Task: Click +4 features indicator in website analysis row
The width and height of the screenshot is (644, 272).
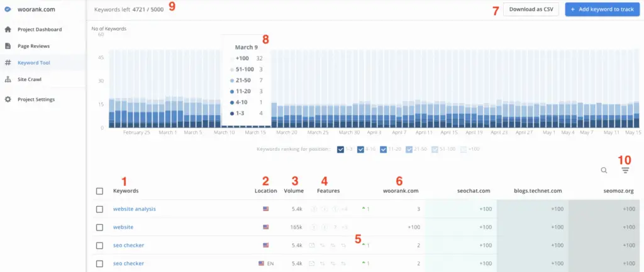Action: tap(344, 209)
